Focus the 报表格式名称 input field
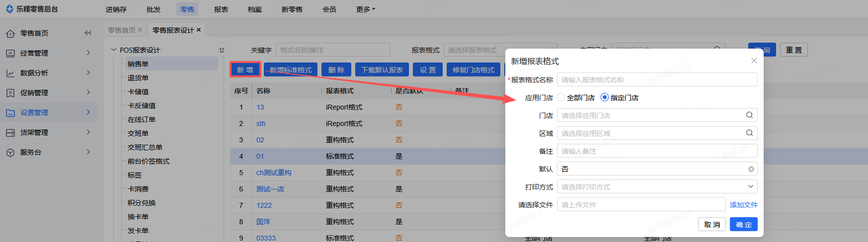 [x=657, y=79]
